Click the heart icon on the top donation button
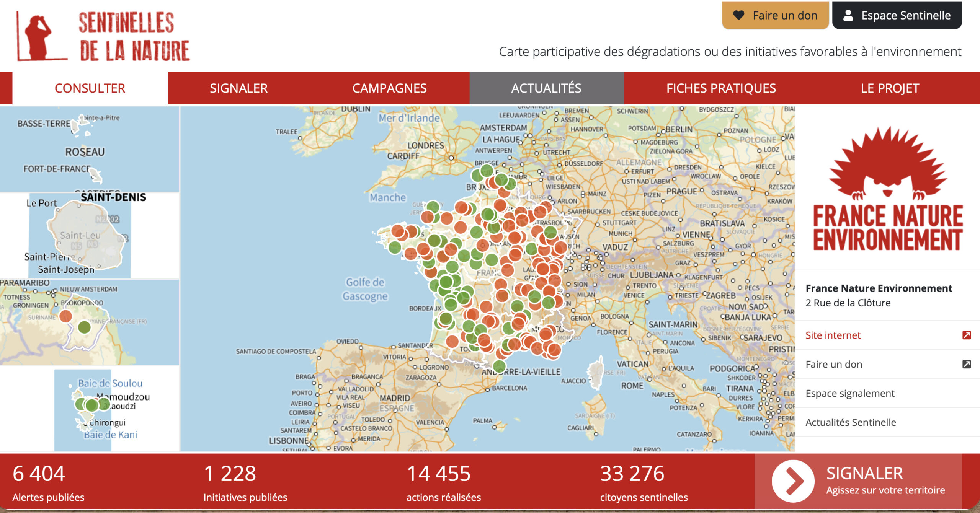This screenshot has width=980, height=513. (738, 15)
